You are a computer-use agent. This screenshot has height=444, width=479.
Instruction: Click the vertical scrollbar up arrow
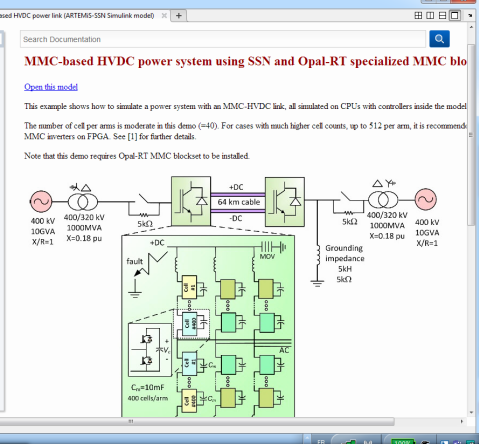tap(471, 27)
